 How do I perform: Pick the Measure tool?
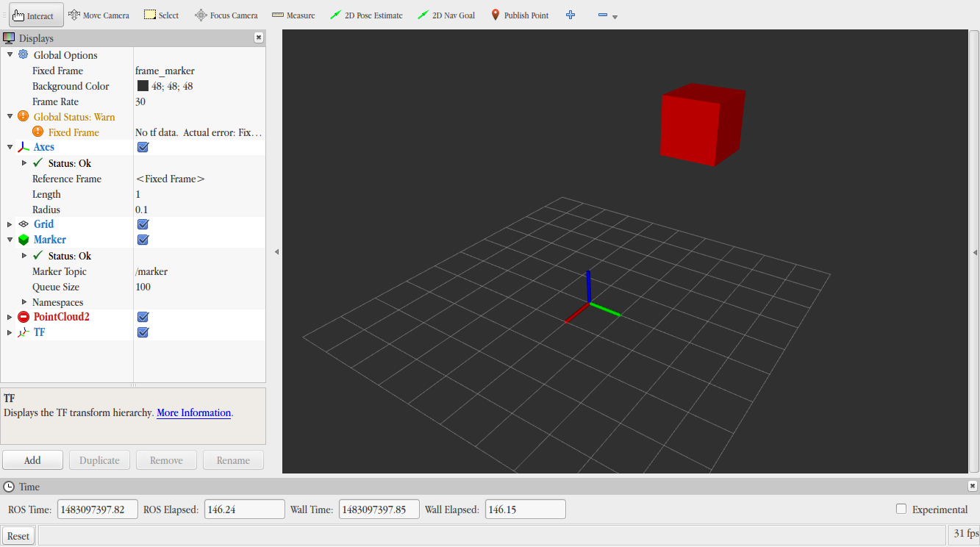click(x=293, y=15)
